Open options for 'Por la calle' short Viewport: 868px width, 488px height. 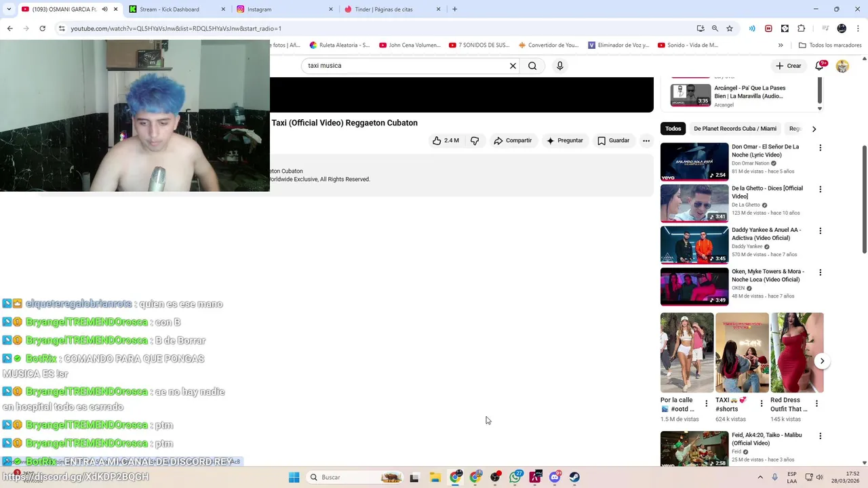click(x=706, y=403)
